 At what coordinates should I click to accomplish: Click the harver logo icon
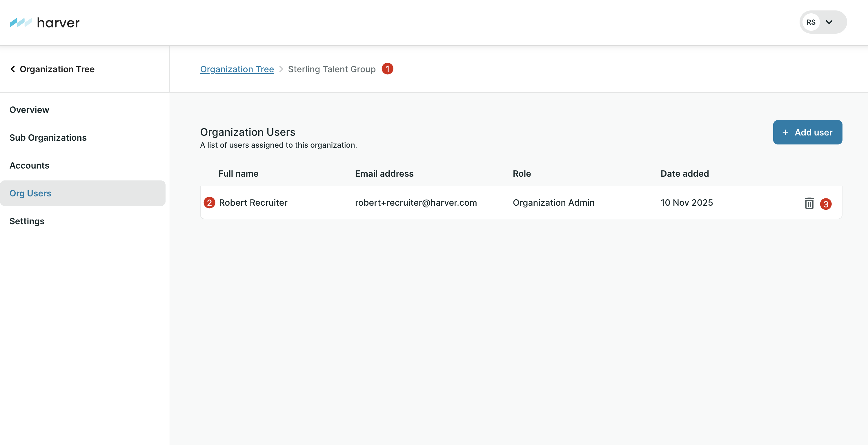coord(21,23)
